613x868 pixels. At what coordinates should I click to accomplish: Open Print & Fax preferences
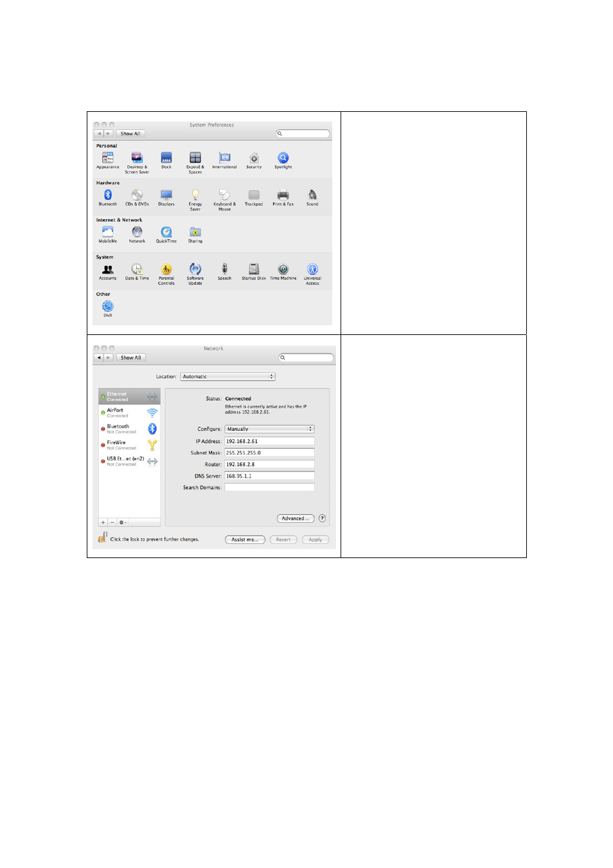click(283, 195)
